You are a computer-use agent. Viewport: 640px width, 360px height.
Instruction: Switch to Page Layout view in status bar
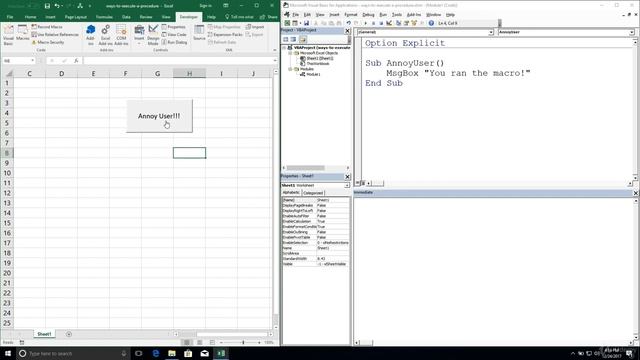coord(200,342)
